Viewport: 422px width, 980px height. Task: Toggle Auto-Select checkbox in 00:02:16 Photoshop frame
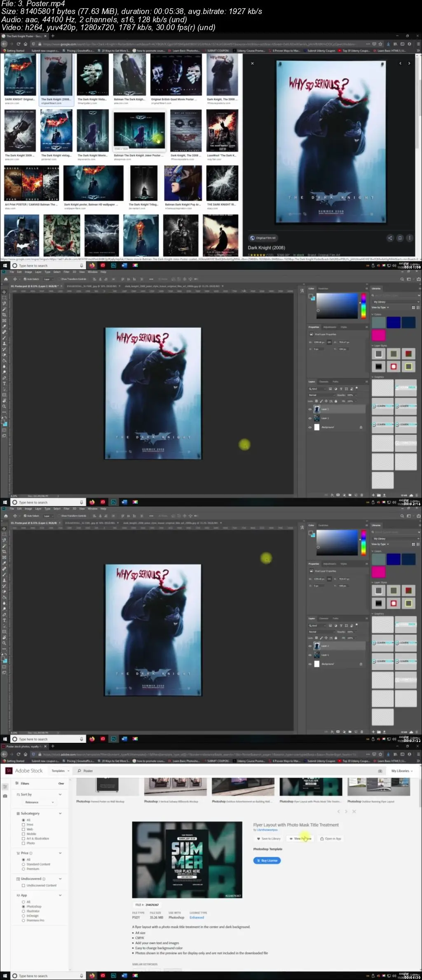[x=26, y=279]
